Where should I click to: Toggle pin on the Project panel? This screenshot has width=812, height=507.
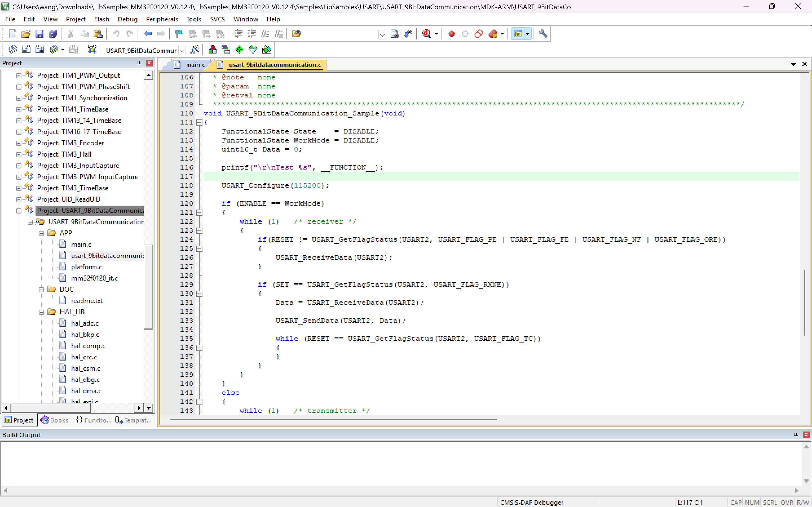click(x=139, y=63)
